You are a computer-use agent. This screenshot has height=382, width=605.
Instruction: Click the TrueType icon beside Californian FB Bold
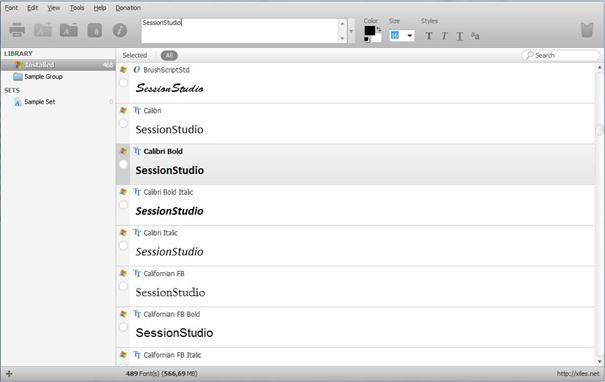[x=137, y=314]
